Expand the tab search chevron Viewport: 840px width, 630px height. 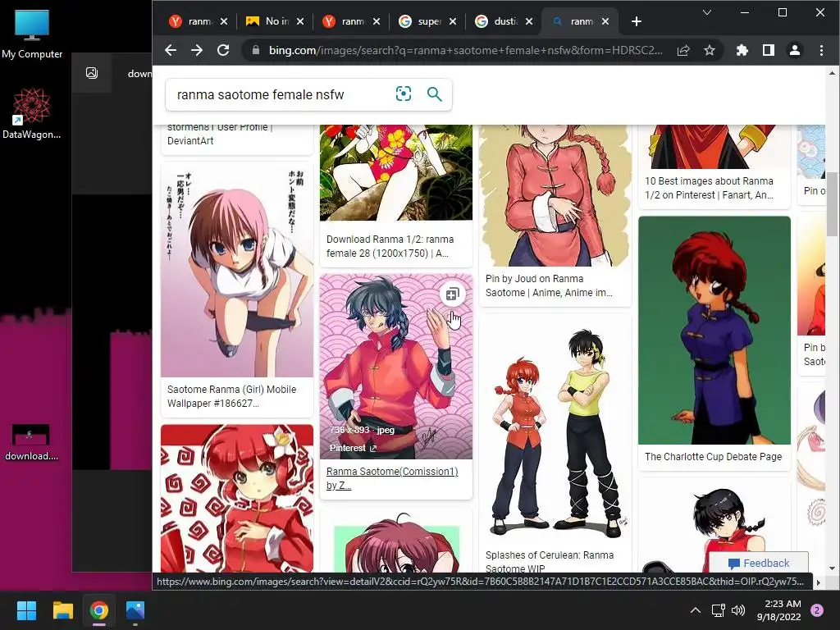[706, 12]
